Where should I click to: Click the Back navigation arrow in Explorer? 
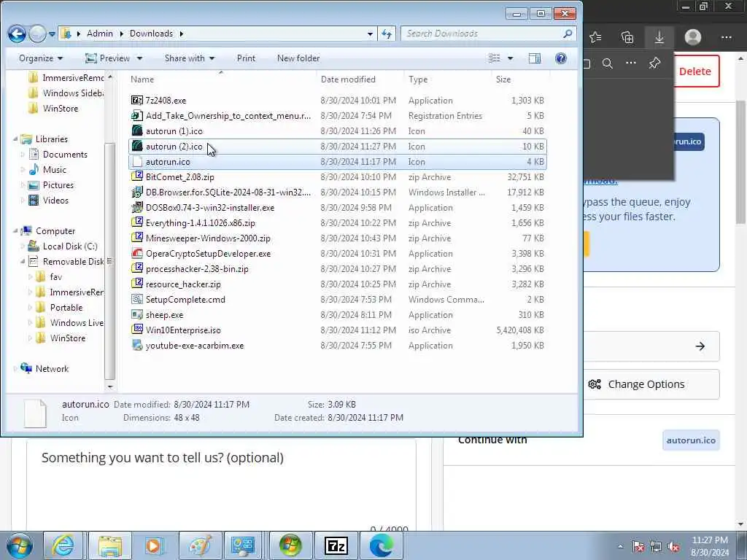pyautogui.click(x=17, y=34)
